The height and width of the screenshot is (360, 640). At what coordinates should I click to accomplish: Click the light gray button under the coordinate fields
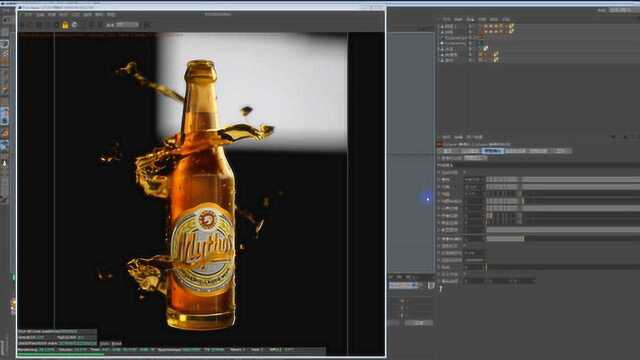click(x=419, y=323)
